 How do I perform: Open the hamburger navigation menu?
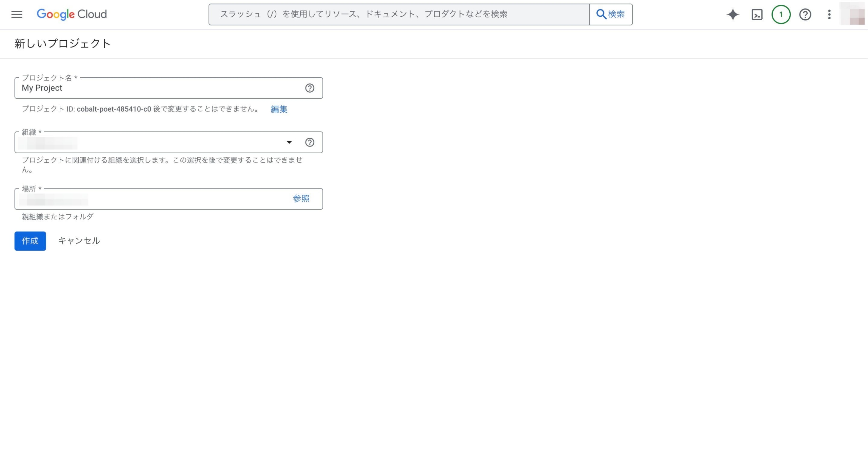(x=17, y=14)
